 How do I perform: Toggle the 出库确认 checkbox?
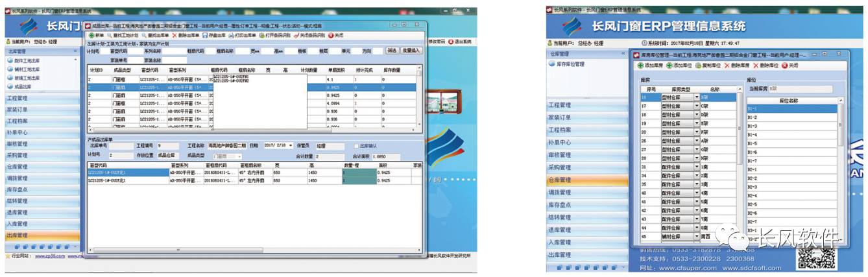point(355,146)
